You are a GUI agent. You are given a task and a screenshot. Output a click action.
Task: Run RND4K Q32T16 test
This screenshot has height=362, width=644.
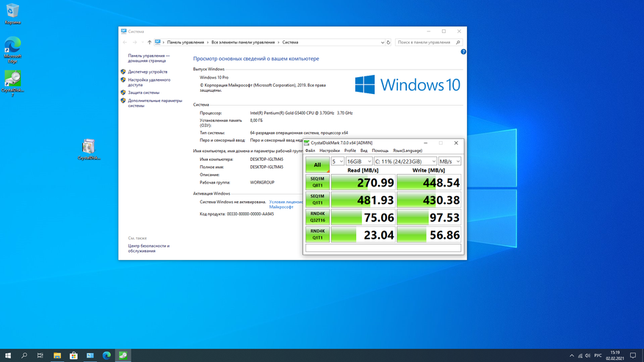[x=317, y=217]
